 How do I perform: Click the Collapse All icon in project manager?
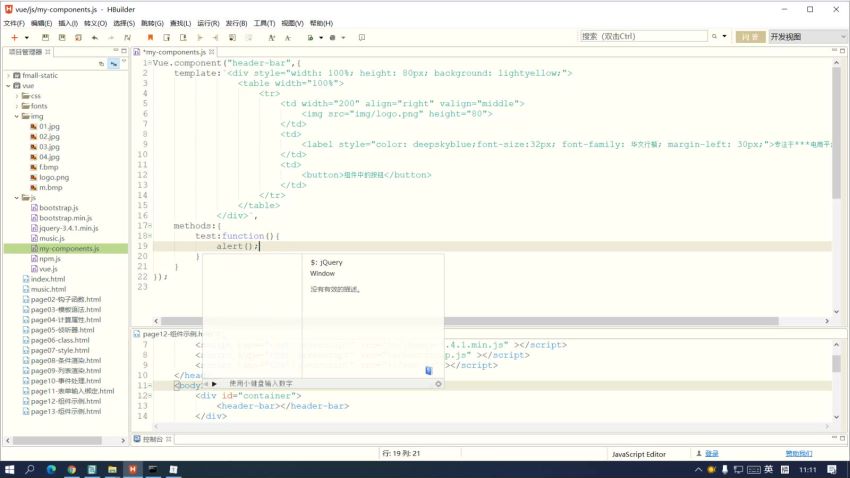pos(101,64)
